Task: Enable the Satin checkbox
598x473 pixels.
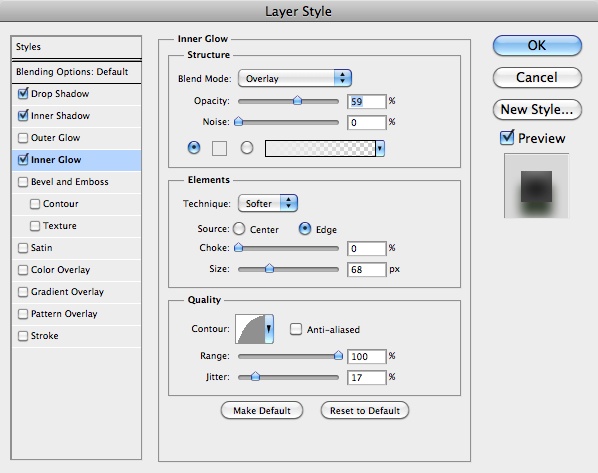Action: point(23,248)
